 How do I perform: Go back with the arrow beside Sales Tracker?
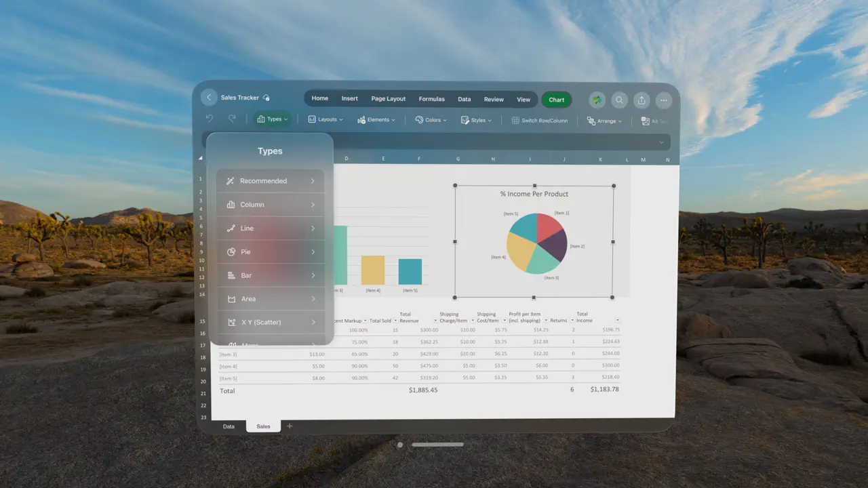209,98
